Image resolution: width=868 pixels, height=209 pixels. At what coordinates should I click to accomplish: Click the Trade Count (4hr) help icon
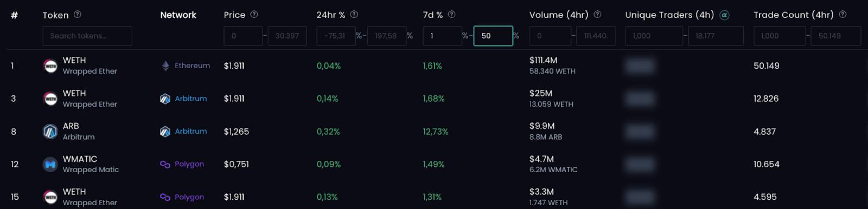tap(843, 15)
